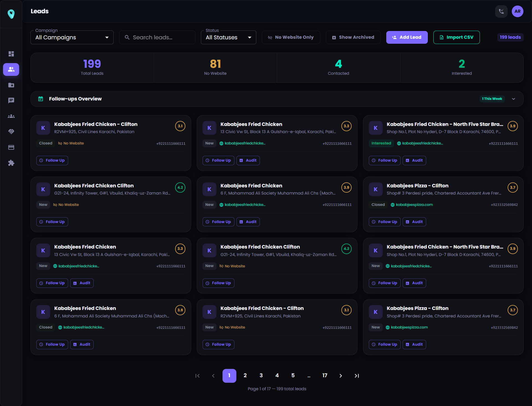Click the phone call icon in header
This screenshot has height=406, width=532.
(501, 11)
